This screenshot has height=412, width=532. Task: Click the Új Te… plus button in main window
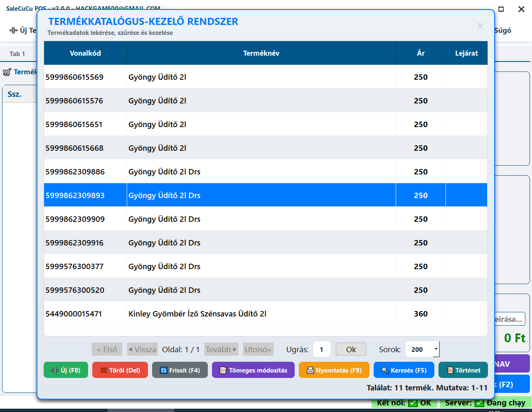click(23, 30)
